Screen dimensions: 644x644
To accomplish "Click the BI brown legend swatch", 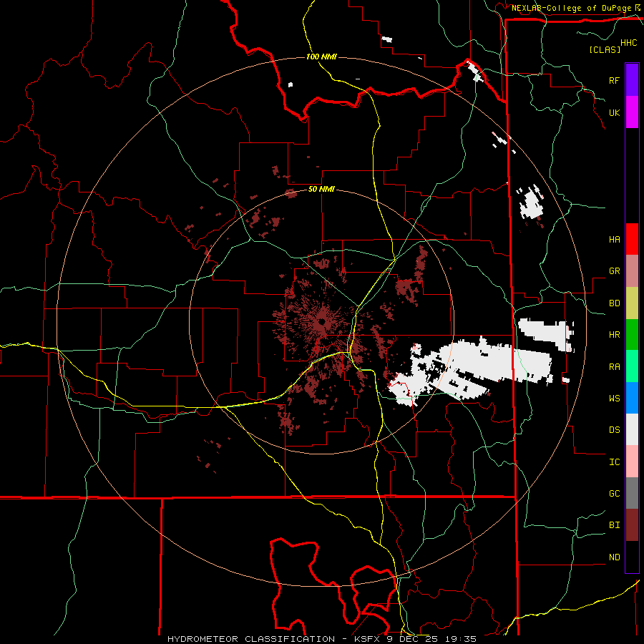I will 632,525.
